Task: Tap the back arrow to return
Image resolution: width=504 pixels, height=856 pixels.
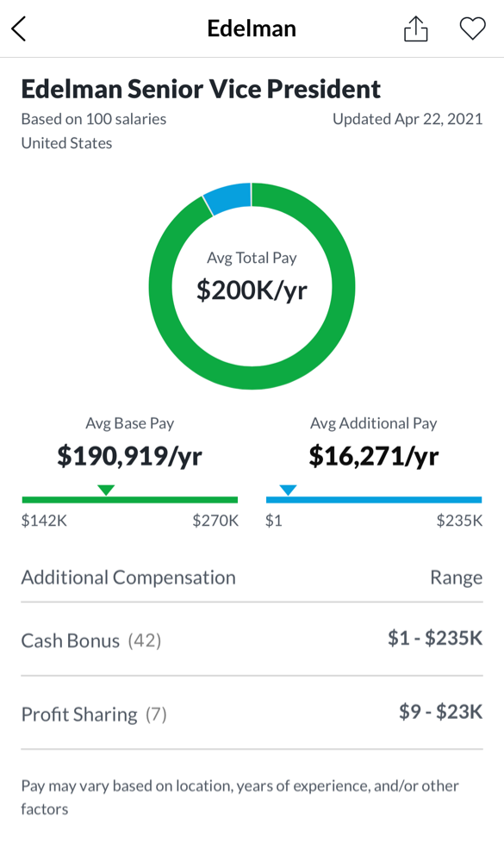Action: point(20,28)
